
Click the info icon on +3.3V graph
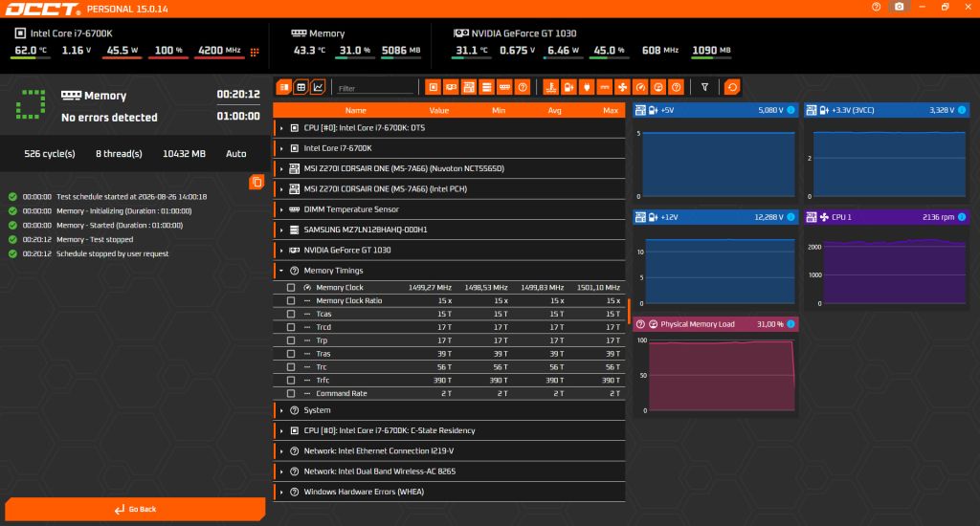tap(962, 110)
